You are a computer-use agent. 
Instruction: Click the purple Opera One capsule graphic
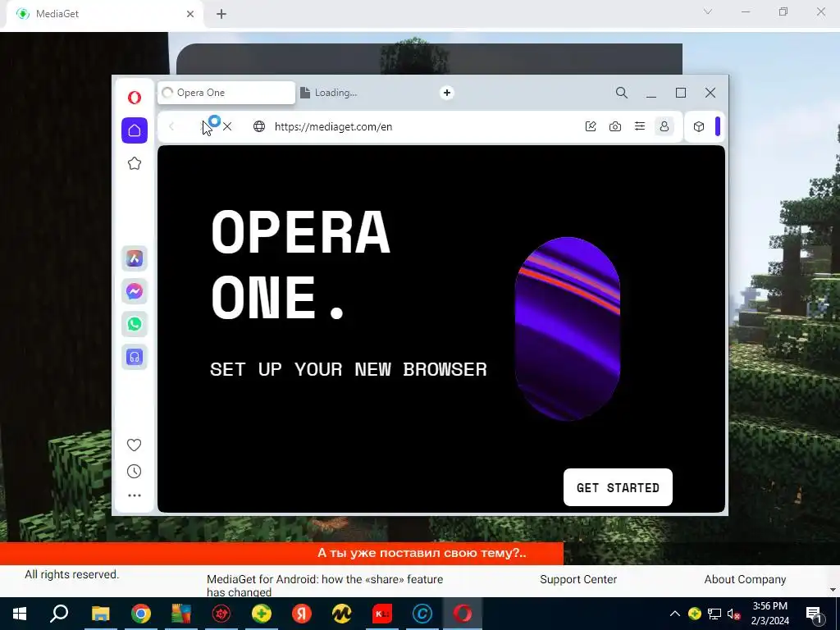[x=568, y=328]
